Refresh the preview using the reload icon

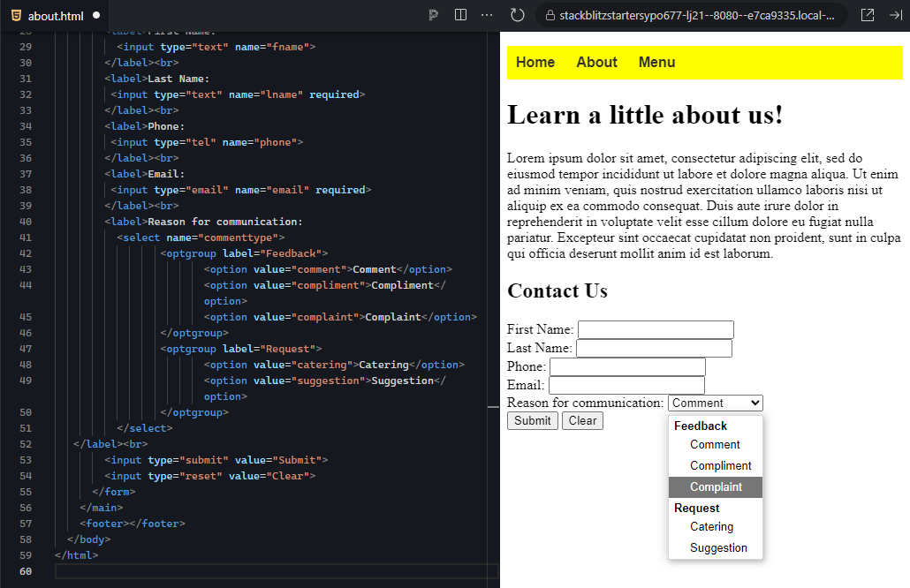[516, 15]
